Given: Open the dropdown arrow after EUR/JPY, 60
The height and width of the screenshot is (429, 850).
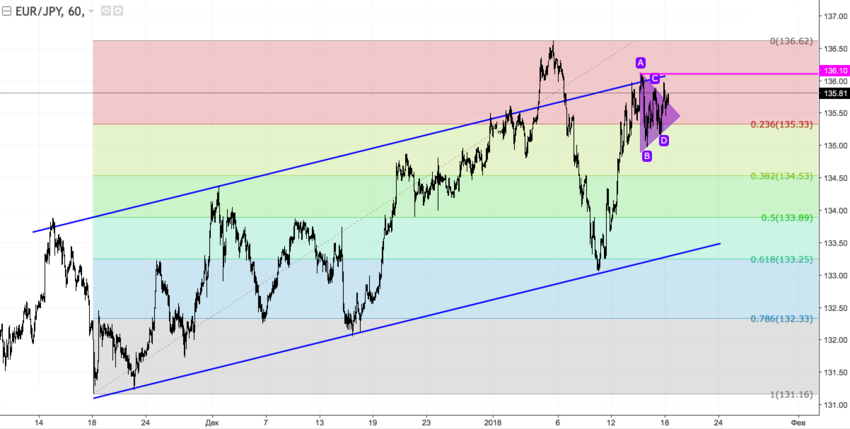Looking at the screenshot, I should 93,11.
